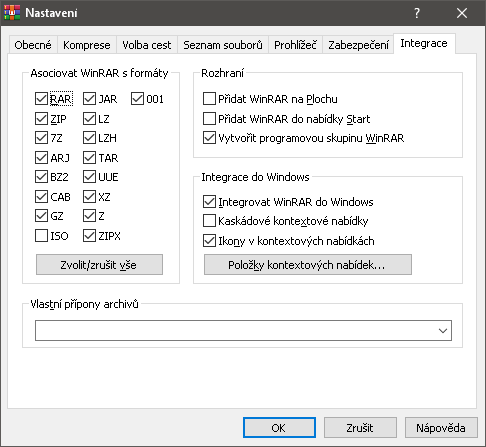The width and height of the screenshot is (486, 447).
Task: Enable ISO format association
Action: coord(41,236)
